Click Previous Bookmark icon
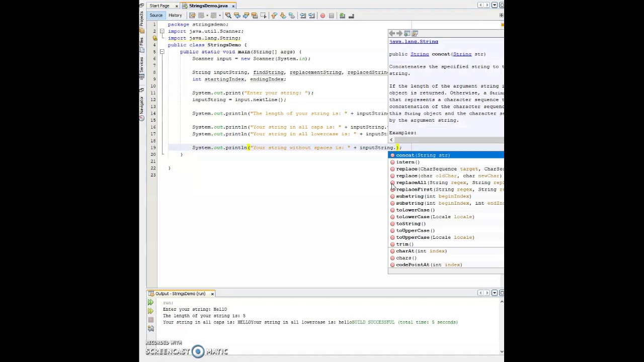This screenshot has height=362, width=644. pos(274,16)
